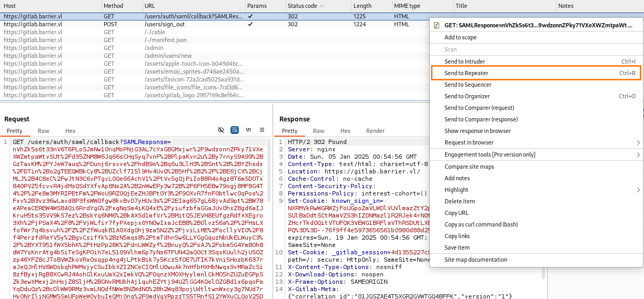Image resolution: width=644 pixels, height=299 pixels.
Task: Open the Request pane hamburger menu
Action: click(262, 130)
